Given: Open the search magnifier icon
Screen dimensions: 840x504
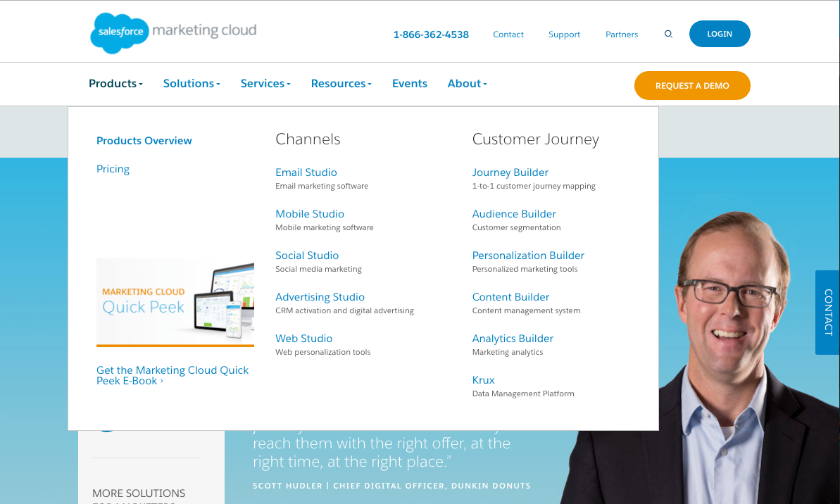Looking at the screenshot, I should [x=668, y=34].
